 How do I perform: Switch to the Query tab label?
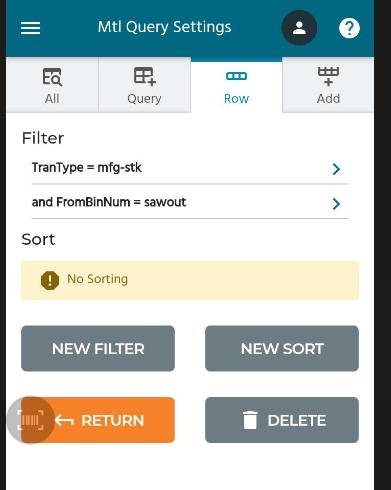pos(144,99)
